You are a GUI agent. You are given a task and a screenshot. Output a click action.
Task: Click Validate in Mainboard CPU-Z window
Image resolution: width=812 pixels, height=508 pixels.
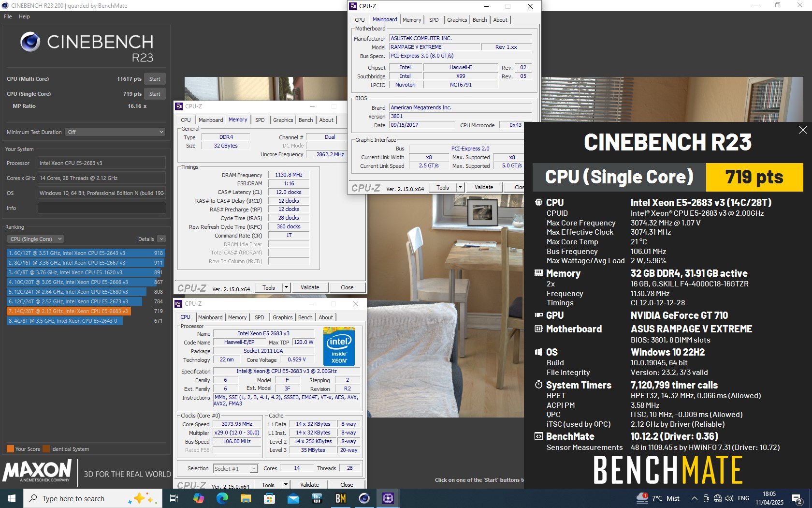pos(484,187)
